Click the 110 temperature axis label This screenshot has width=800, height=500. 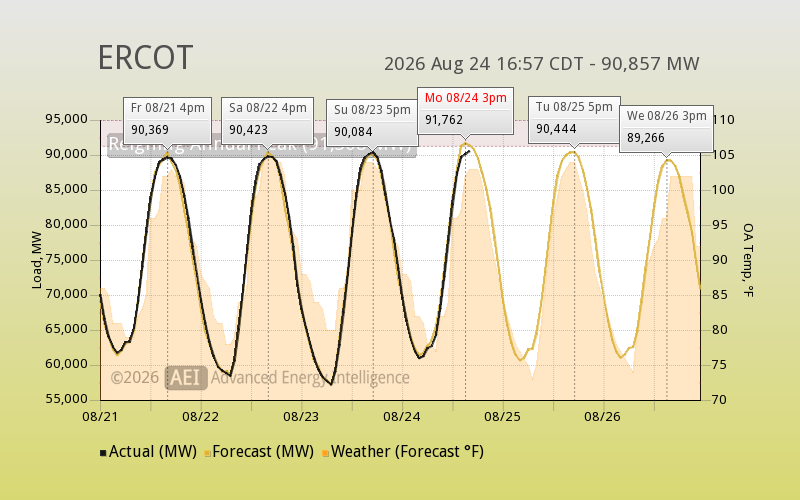[724, 120]
